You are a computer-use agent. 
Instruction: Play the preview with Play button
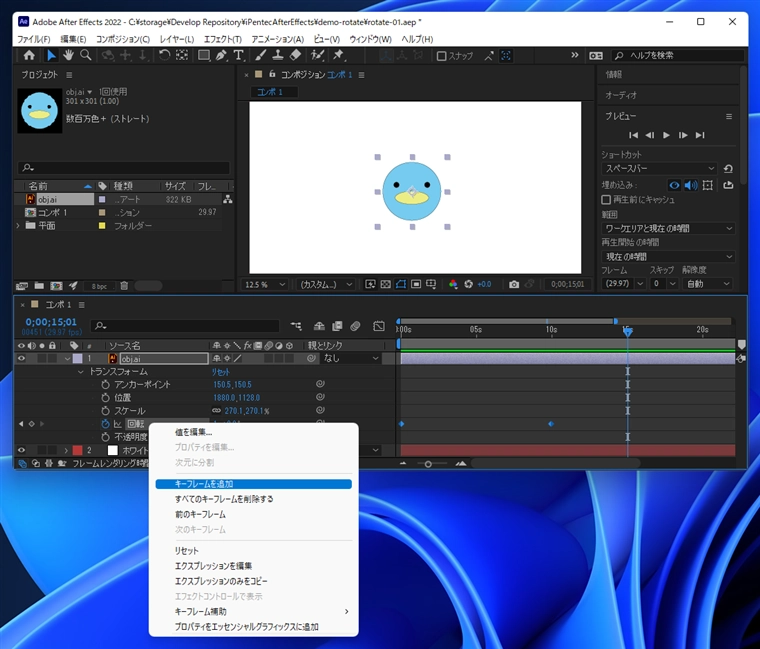point(666,135)
